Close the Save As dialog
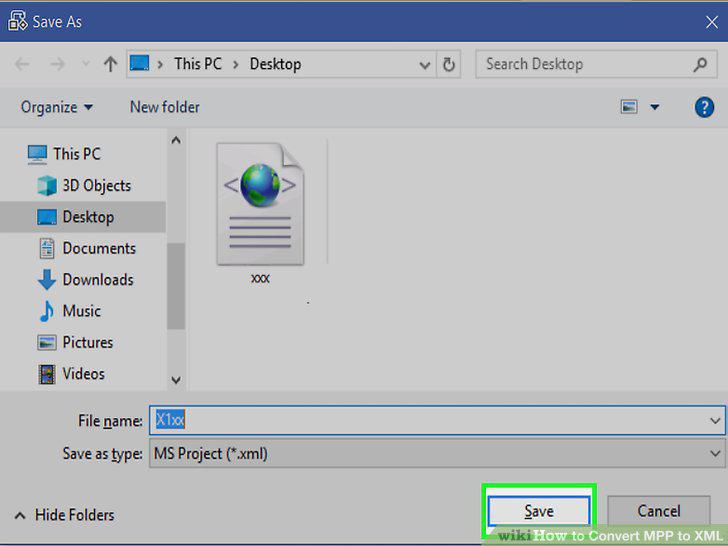Image resolution: width=728 pixels, height=546 pixels. coord(711,22)
